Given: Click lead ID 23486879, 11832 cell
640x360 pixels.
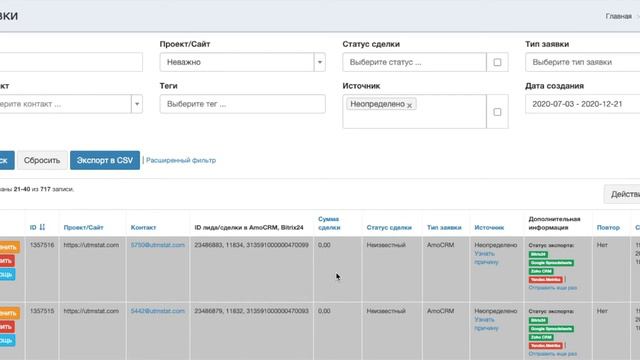Looking at the screenshot, I should 251,311.
